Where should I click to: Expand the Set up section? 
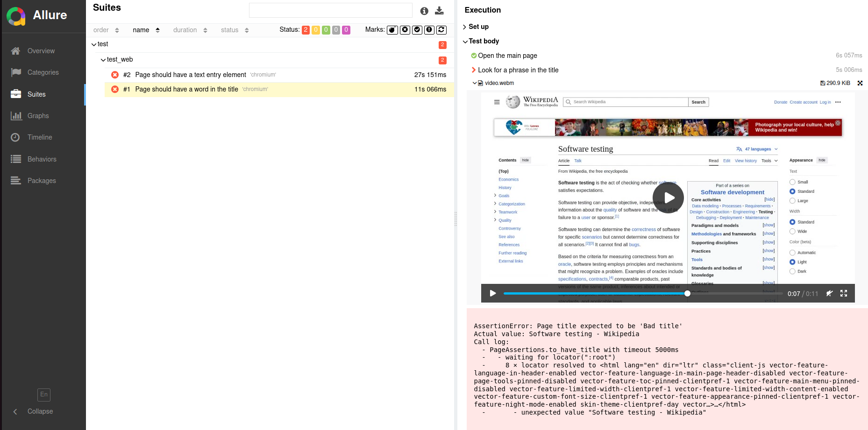(x=477, y=27)
